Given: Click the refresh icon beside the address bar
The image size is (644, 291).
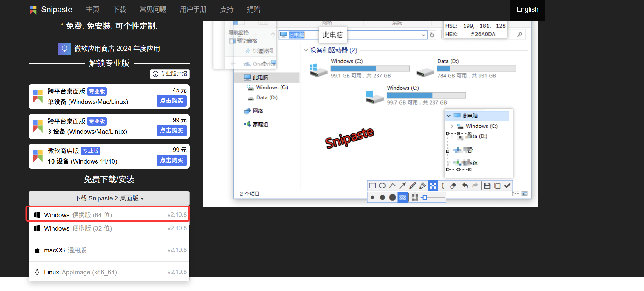Looking at the screenshot, I should [x=432, y=35].
